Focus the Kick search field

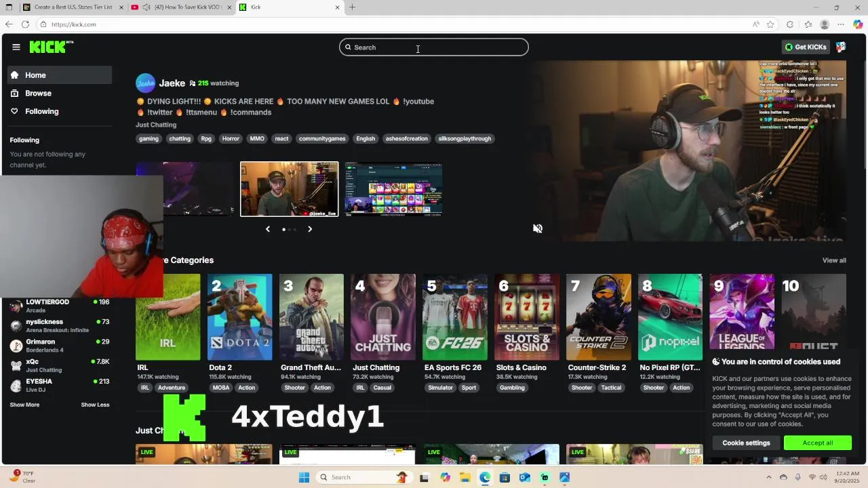click(434, 47)
